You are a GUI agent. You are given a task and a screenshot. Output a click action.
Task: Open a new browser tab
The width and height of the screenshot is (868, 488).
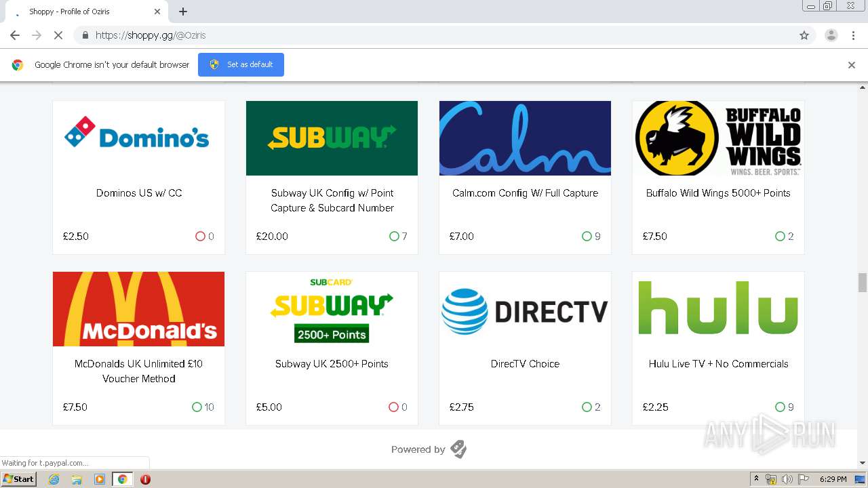click(x=183, y=12)
